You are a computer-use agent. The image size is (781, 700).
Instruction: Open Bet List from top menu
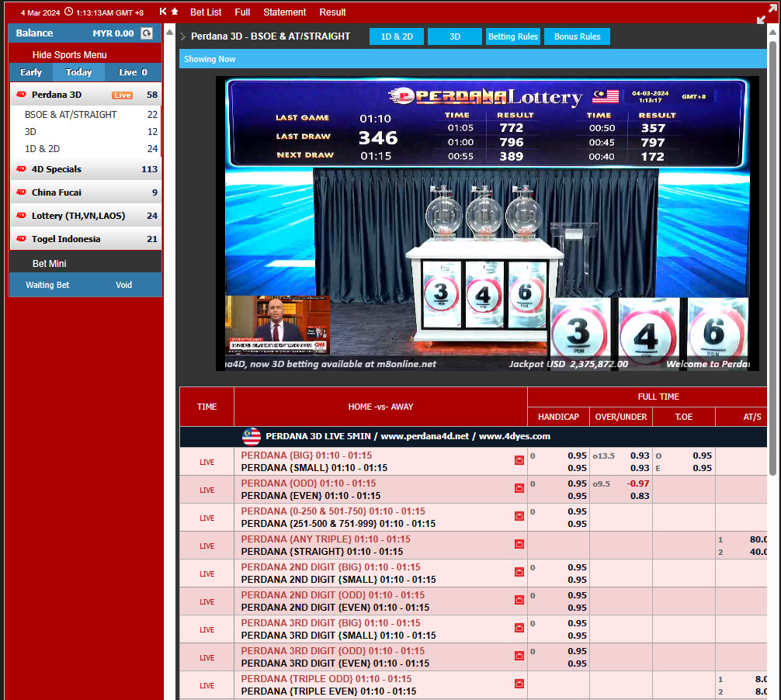tap(206, 12)
